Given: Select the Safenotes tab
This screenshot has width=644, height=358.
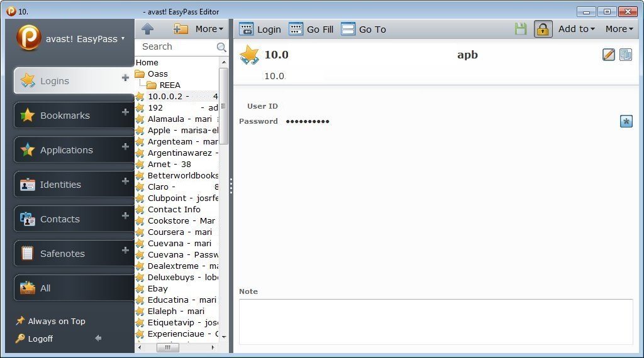Looking at the screenshot, I should [74, 253].
